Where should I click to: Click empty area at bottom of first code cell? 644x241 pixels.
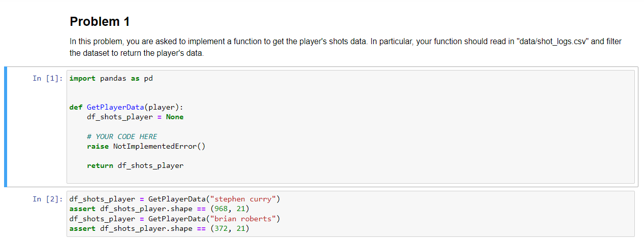click(350, 177)
